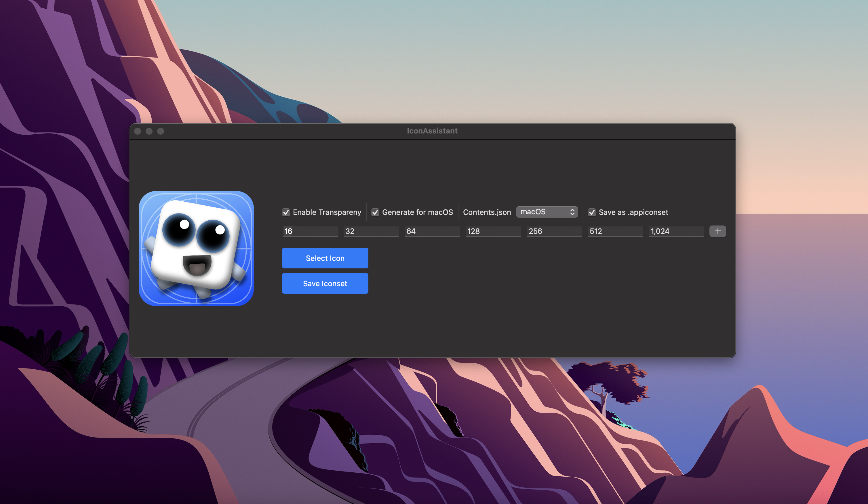Click the Save Iconset button
The width and height of the screenshot is (868, 504).
[325, 283]
